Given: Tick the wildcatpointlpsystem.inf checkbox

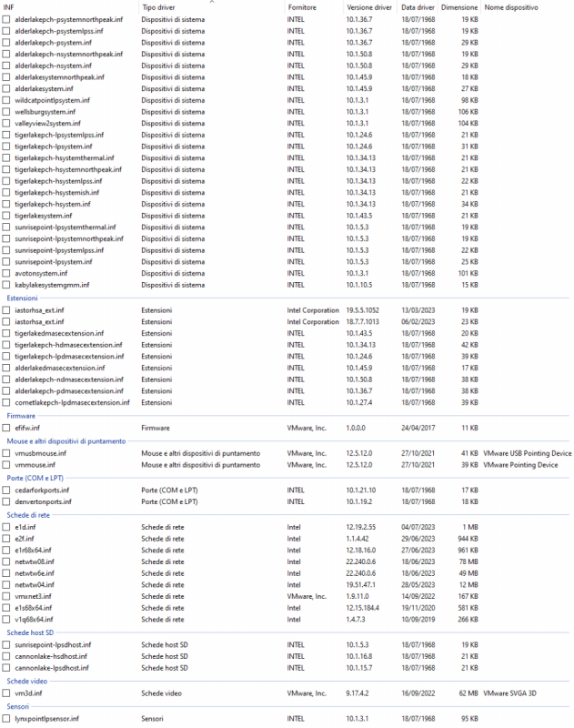Looking at the screenshot, I should point(6,100).
